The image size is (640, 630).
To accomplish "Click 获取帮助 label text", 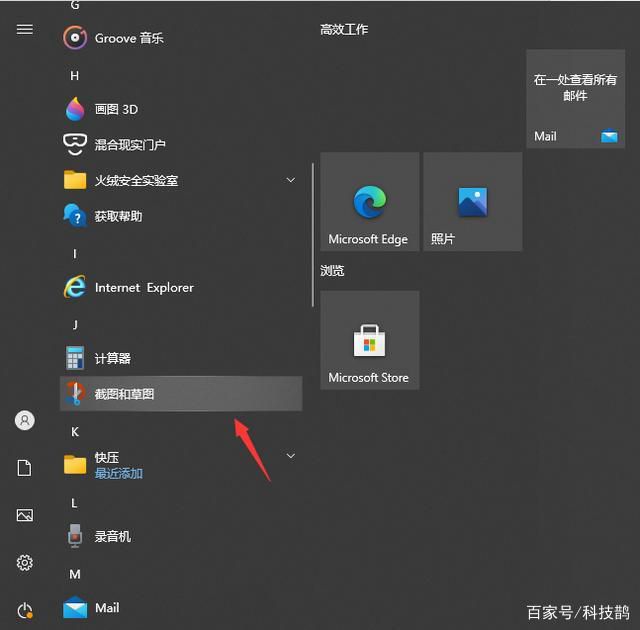I will [x=118, y=216].
